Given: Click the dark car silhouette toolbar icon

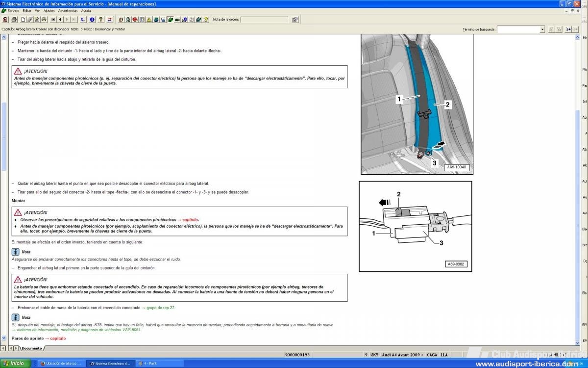Looking at the screenshot, I should click(x=177, y=20).
